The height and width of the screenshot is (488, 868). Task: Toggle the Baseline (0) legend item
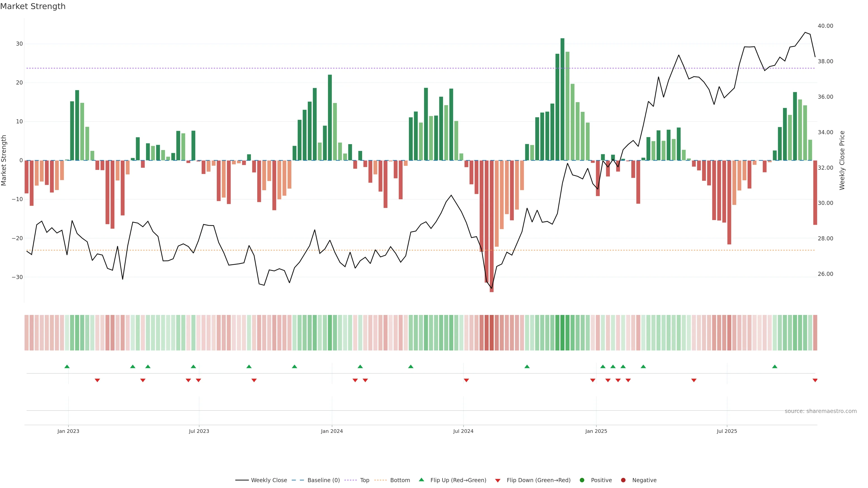[323, 480]
